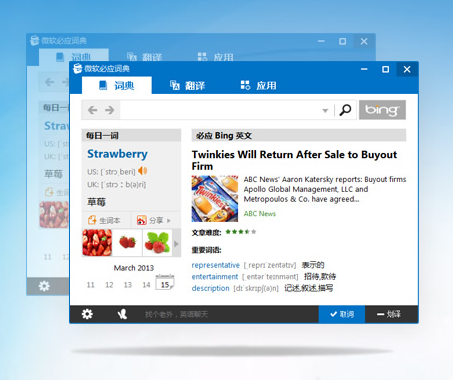Expand the 分享 share menu

tap(154, 220)
